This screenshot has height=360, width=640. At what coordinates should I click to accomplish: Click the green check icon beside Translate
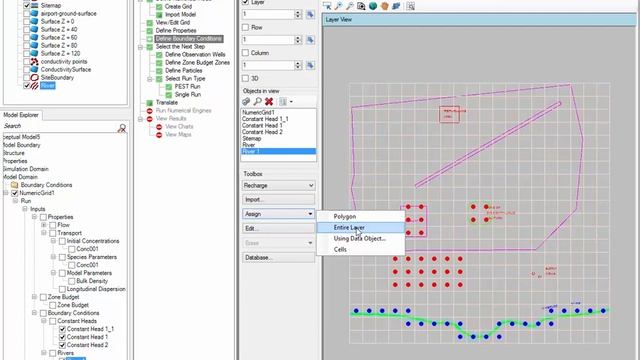[150, 103]
